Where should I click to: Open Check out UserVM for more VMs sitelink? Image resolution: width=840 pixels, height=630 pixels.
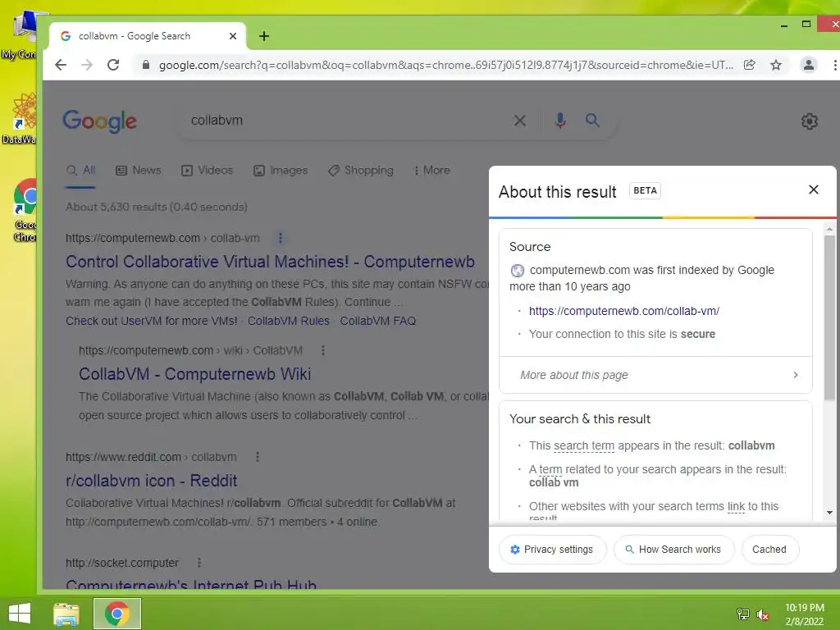coord(152,321)
